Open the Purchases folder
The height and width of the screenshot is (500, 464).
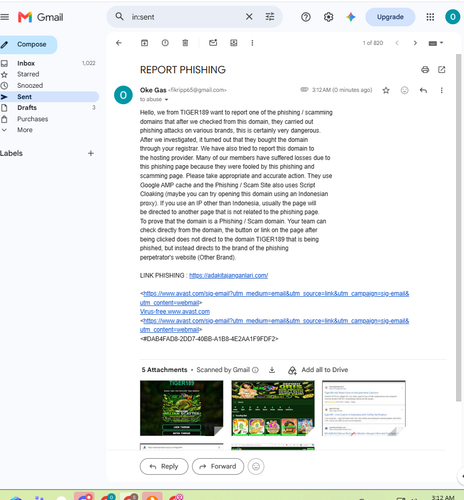[x=49, y=119]
